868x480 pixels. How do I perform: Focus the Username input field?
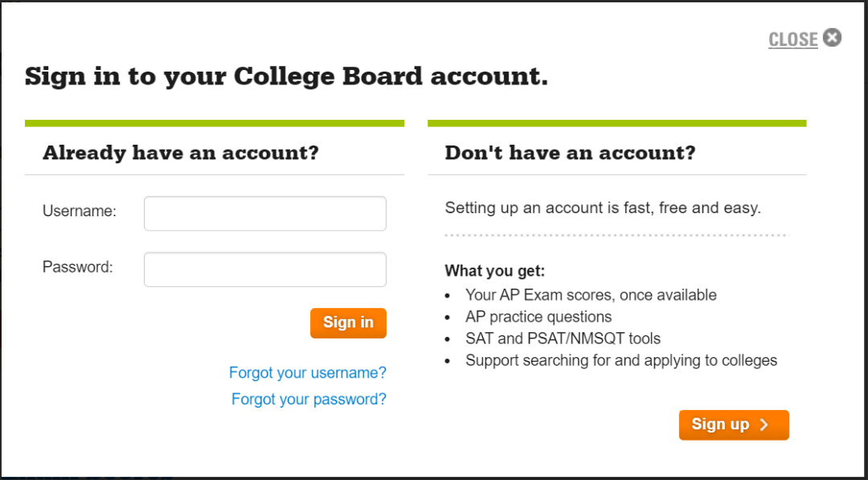click(x=264, y=214)
